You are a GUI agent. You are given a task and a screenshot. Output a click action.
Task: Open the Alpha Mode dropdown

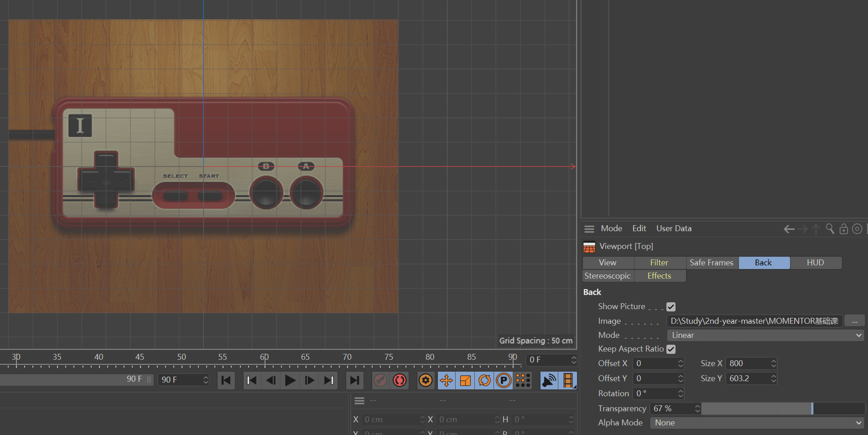click(x=757, y=423)
